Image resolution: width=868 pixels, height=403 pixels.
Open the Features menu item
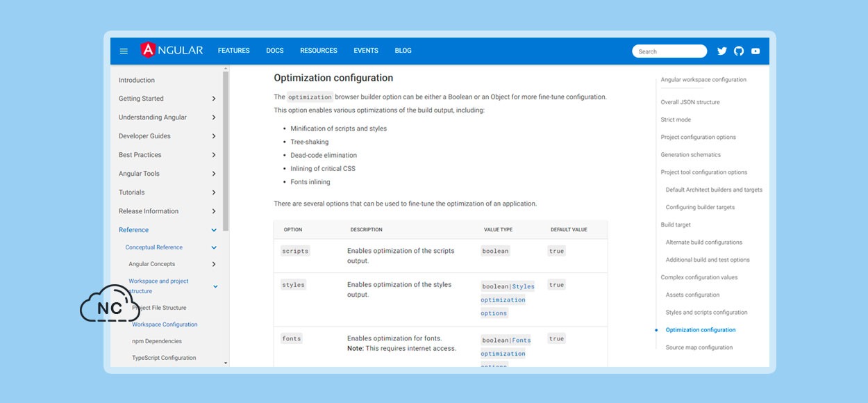[234, 51]
